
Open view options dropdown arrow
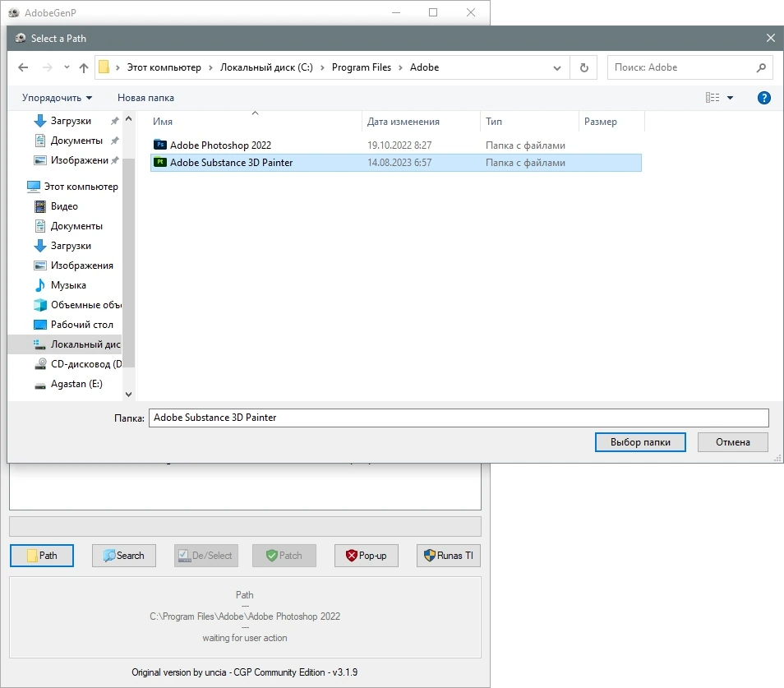730,98
